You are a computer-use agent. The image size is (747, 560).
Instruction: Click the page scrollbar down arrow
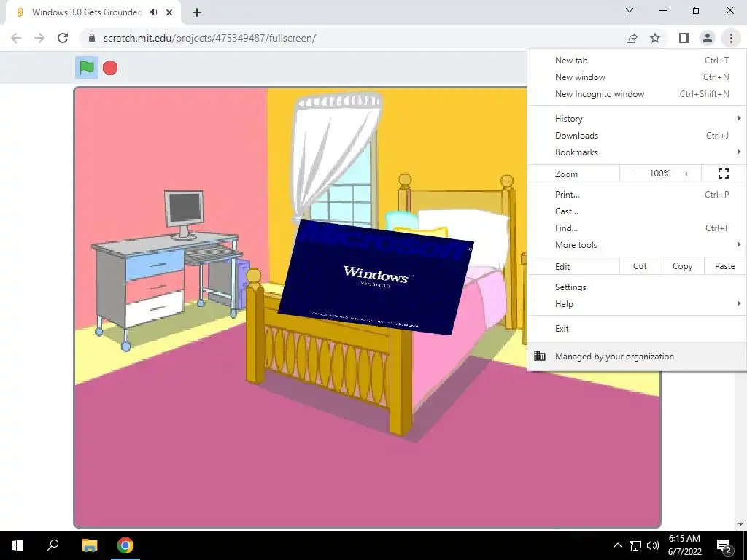click(x=740, y=524)
